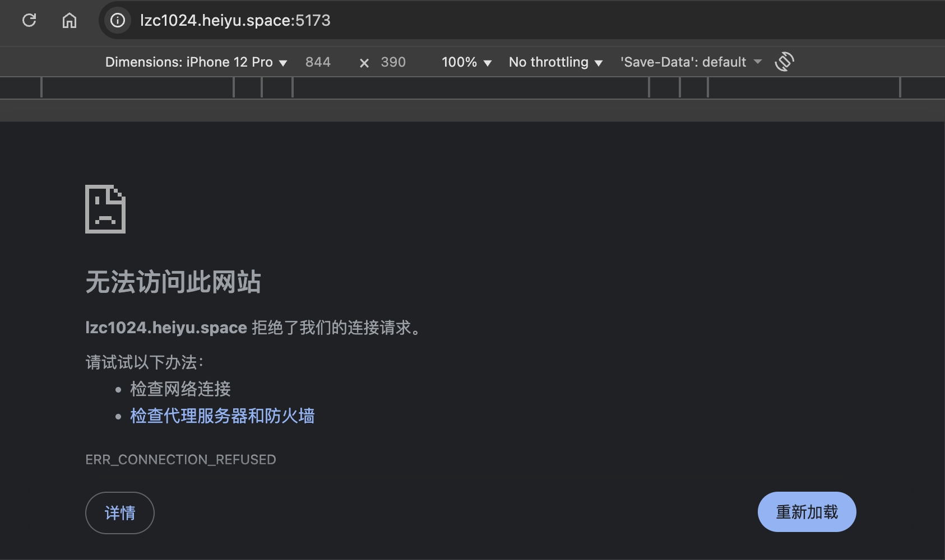Image resolution: width=945 pixels, height=560 pixels.
Task: Click the URL lzc1024.heiyu.space:5173 in address bar
Action: 235,20
